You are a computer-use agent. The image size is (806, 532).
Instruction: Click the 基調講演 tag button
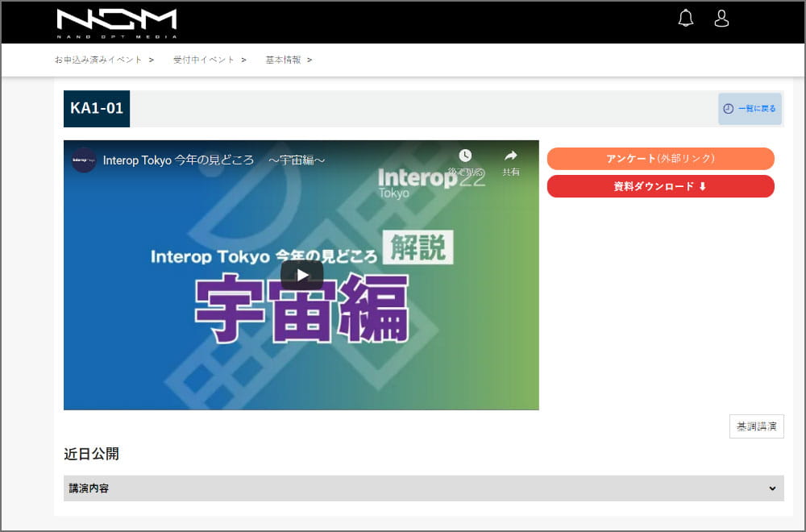(x=757, y=426)
